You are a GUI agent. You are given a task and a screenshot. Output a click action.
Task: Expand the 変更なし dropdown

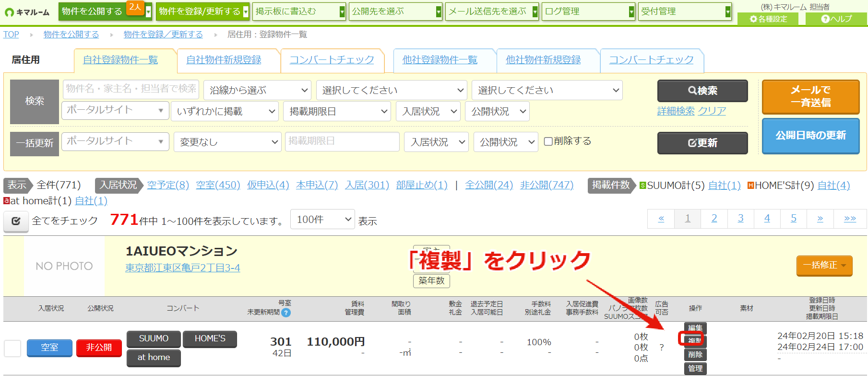[x=227, y=142]
